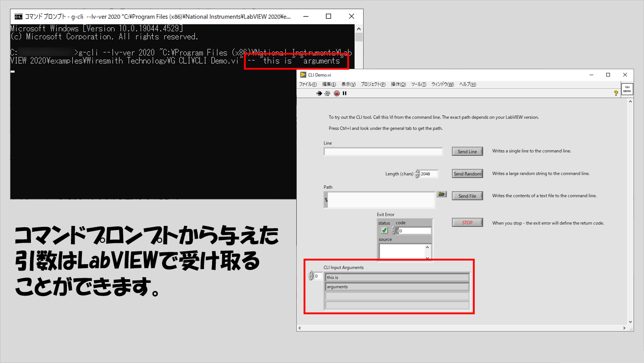
Task: Click the 'this is' array element
Action: pos(397,277)
